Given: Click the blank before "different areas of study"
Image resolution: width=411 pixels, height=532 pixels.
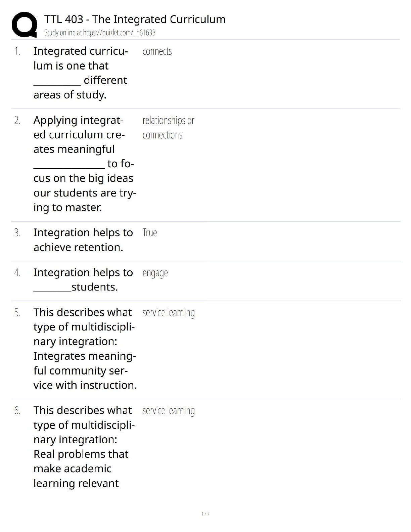Looking at the screenshot, I should point(57,82).
